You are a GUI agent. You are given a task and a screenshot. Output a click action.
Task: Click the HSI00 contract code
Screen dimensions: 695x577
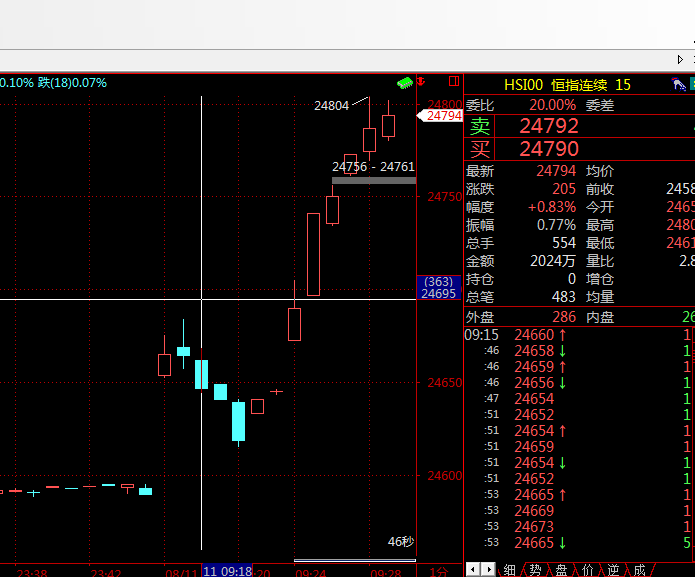(x=523, y=85)
